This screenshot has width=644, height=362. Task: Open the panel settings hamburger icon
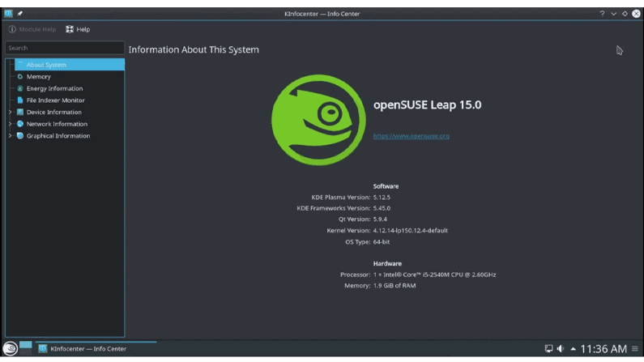tap(635, 349)
